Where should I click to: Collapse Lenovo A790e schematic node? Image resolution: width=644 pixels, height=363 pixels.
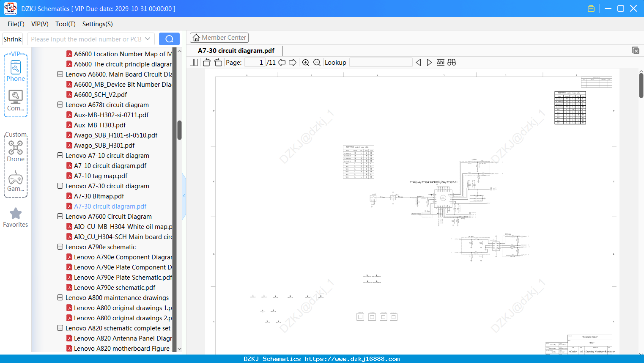[60, 247]
